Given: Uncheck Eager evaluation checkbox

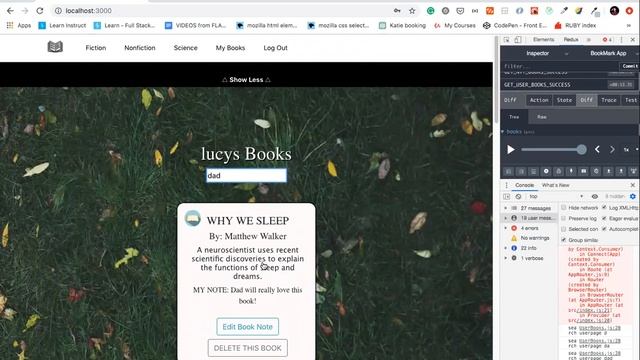Looking at the screenshot, I should click(x=604, y=218).
